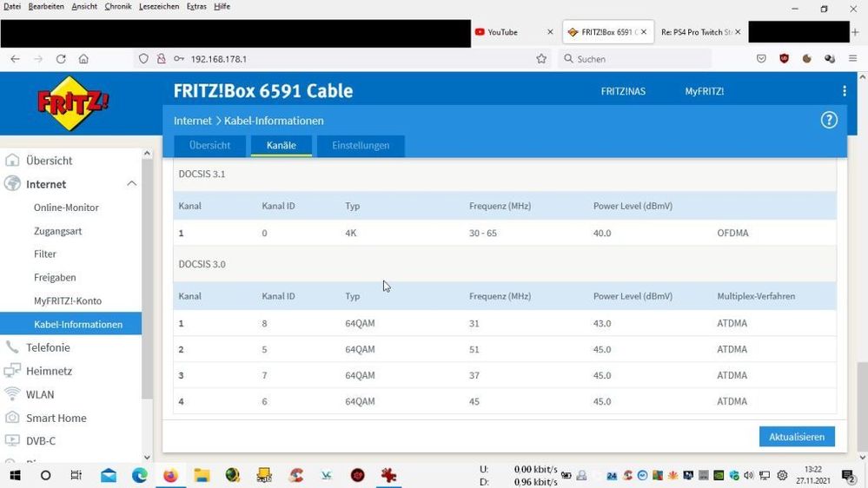Open the Ansicht menu
The width and height of the screenshot is (868, 488).
[x=84, y=7]
